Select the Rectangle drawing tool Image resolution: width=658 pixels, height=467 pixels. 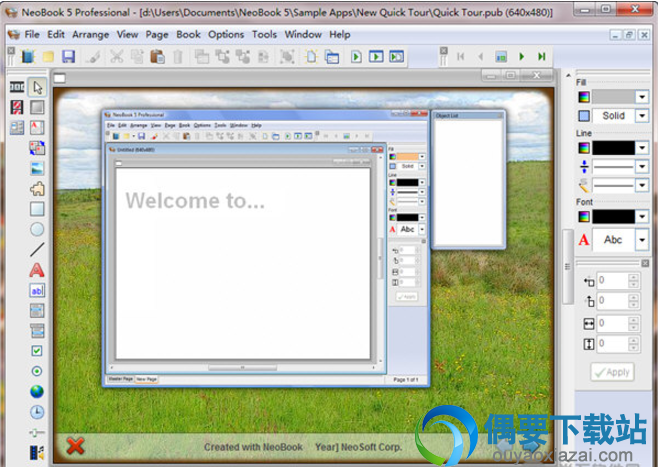click(37, 209)
